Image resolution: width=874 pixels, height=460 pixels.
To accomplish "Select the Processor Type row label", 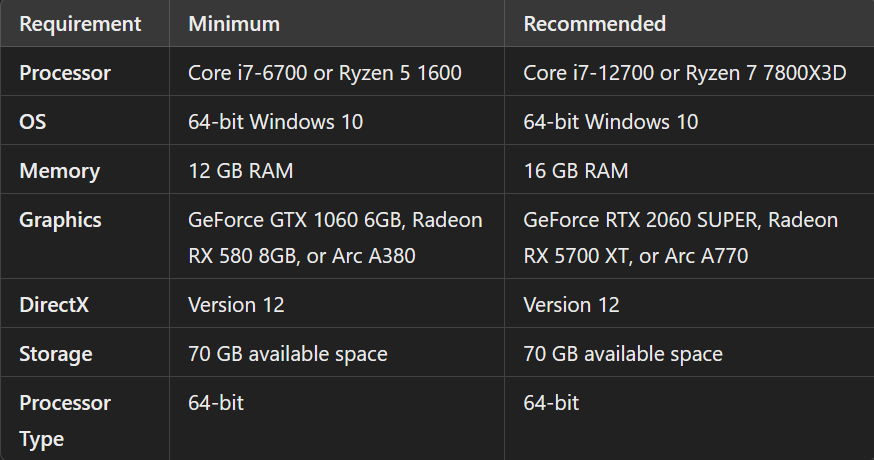I will (65, 420).
